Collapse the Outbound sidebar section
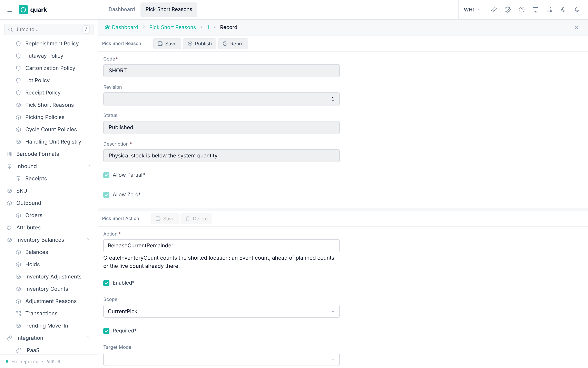The width and height of the screenshot is (588, 368). tap(88, 203)
